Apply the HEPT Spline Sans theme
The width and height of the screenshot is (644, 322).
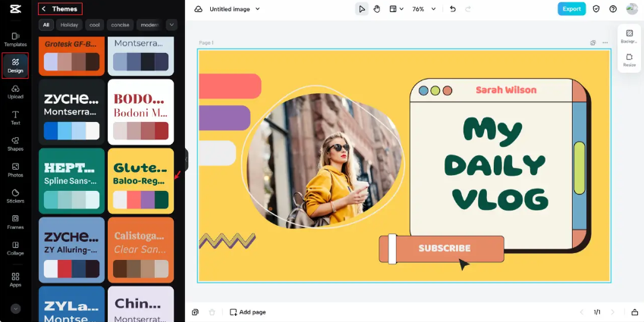(71, 181)
